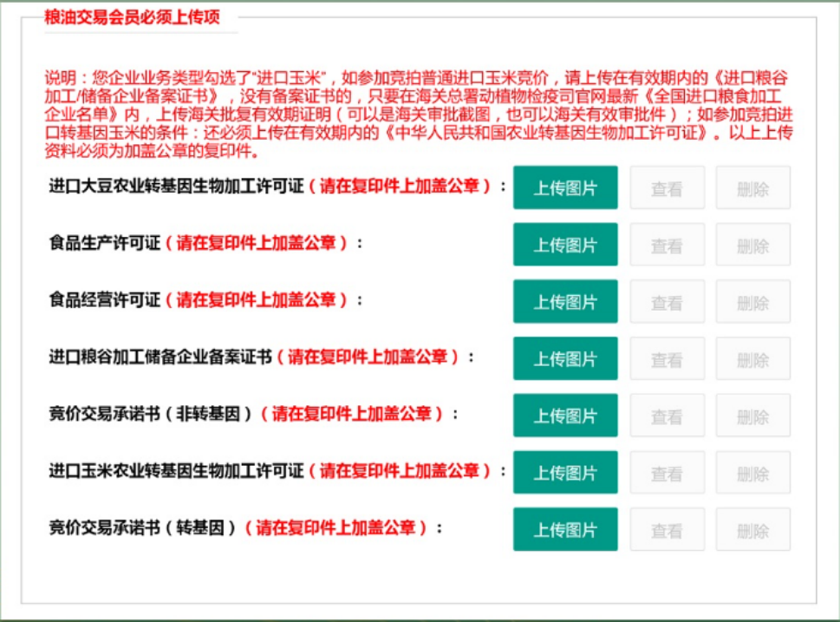View the uploaded 食品经营许可证 image
Image resolution: width=840 pixels, height=622 pixels.
(x=667, y=302)
